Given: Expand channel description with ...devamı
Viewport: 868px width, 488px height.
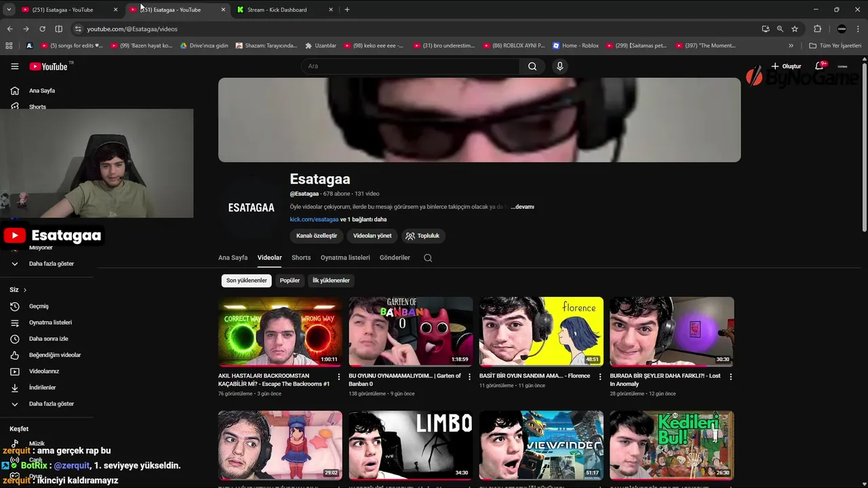Looking at the screenshot, I should click(x=522, y=207).
